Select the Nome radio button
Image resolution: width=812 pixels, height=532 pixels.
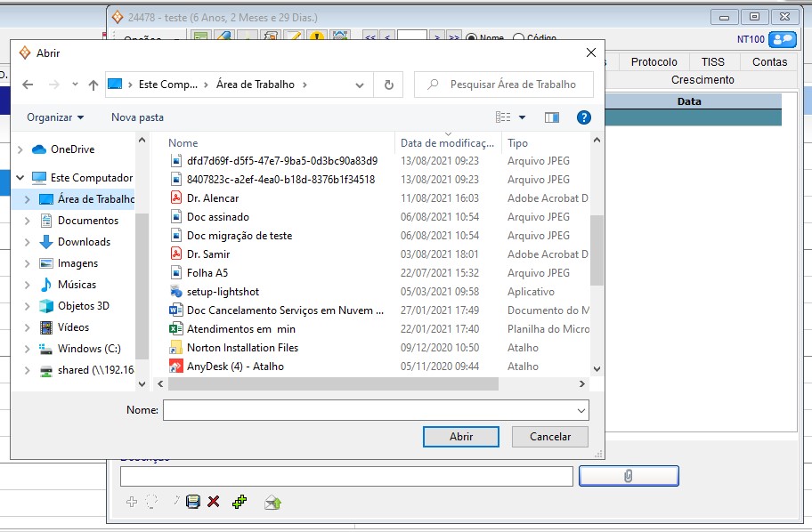click(x=472, y=38)
